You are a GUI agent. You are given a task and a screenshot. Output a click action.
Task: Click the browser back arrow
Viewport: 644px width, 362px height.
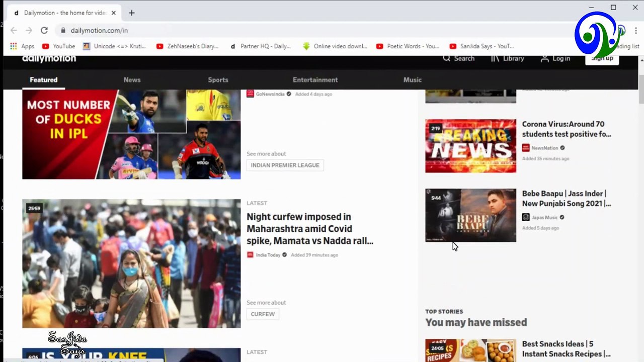point(14,30)
